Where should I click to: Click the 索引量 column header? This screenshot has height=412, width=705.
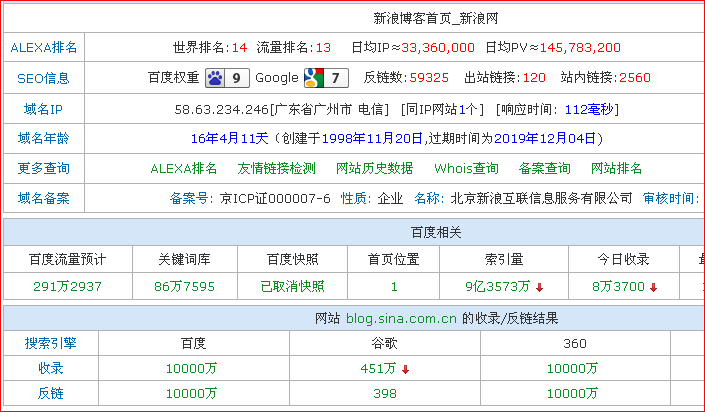[x=504, y=259]
